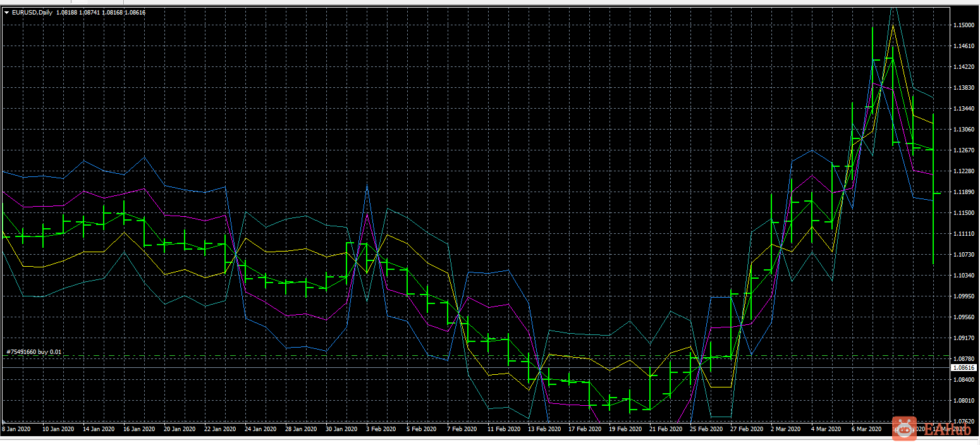Click the 3 Feb 2020 date label
This screenshot has width=980, height=445.
381,429
